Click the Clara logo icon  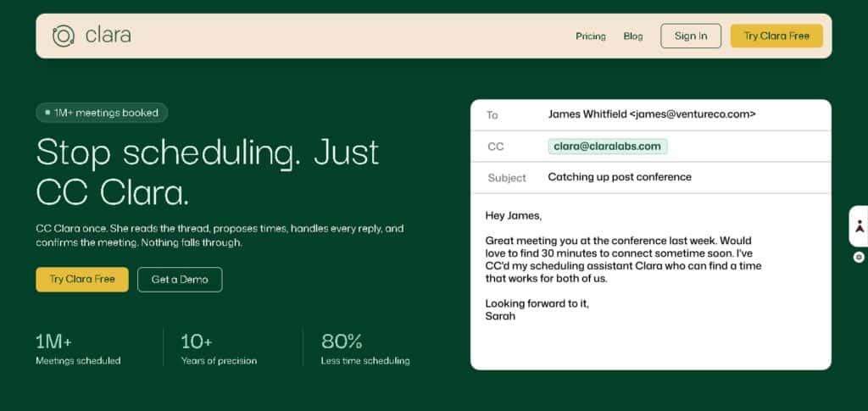(63, 36)
